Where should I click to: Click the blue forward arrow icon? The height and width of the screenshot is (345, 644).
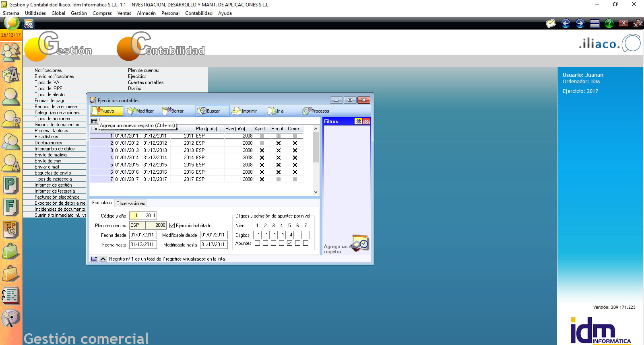pyautogui.click(x=580, y=23)
